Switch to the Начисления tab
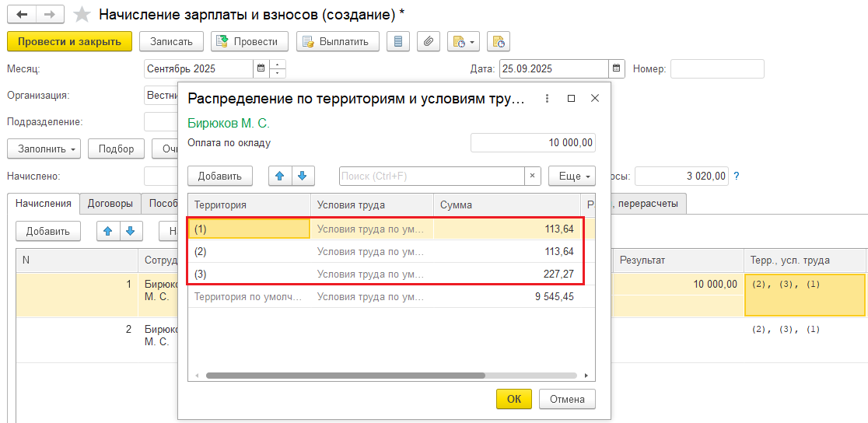 44,203
